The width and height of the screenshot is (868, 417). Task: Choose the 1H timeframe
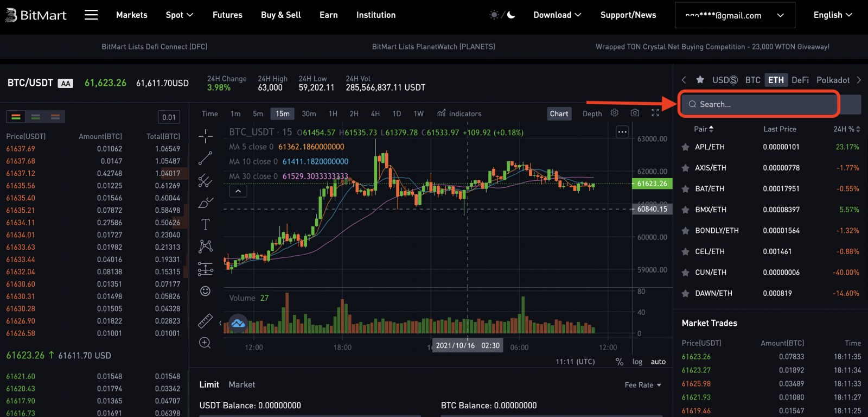pyautogui.click(x=333, y=113)
